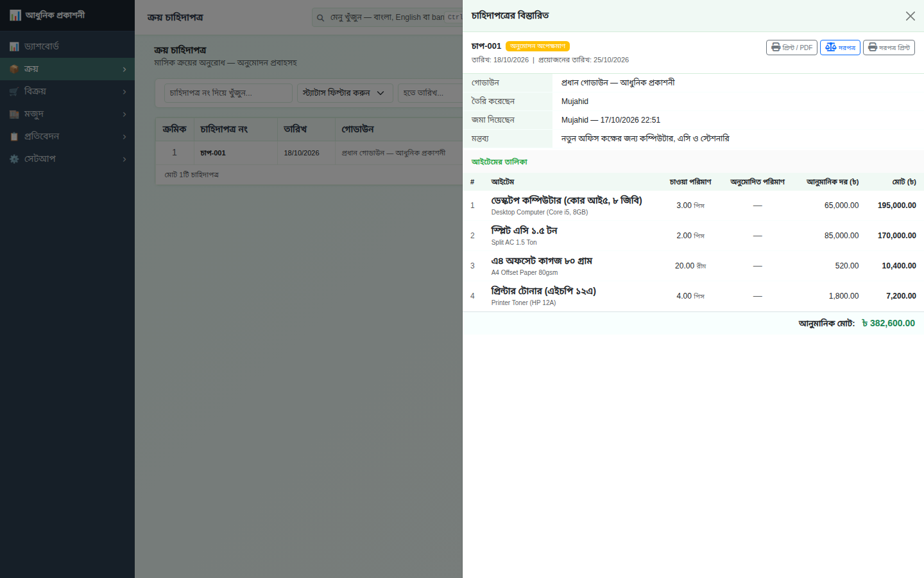Click the প্রিন্টার টোনার (এইচপি ১২এ) item

[543, 291]
